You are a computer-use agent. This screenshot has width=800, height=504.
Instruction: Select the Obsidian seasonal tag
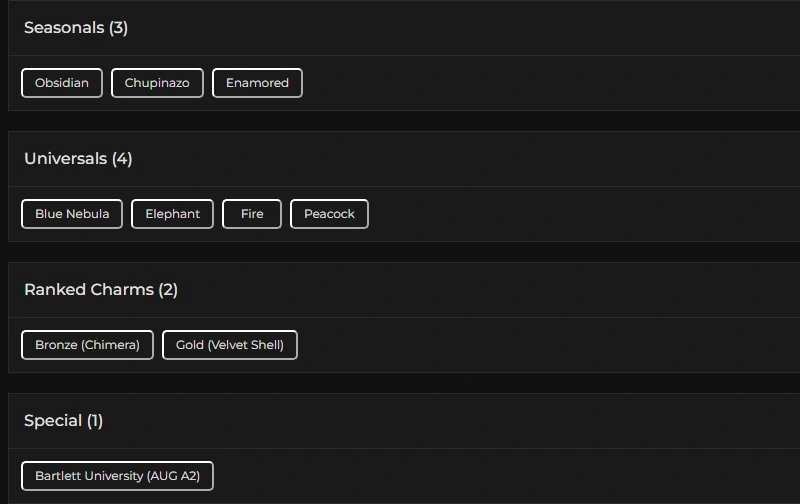(x=62, y=83)
